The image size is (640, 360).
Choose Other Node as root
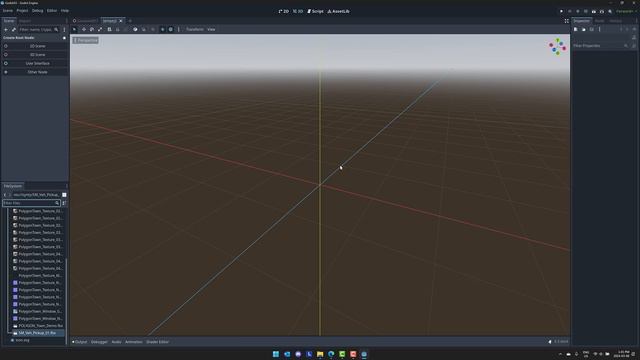pos(35,72)
